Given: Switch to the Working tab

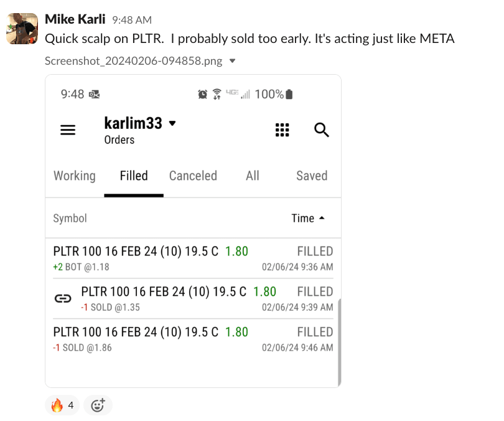Looking at the screenshot, I should click(75, 176).
